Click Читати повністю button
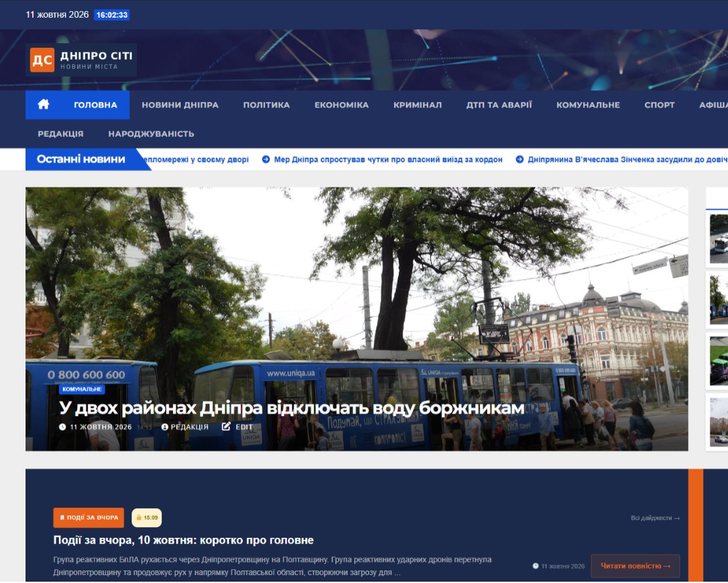Viewport: 728px width, 583px height. pos(636,566)
